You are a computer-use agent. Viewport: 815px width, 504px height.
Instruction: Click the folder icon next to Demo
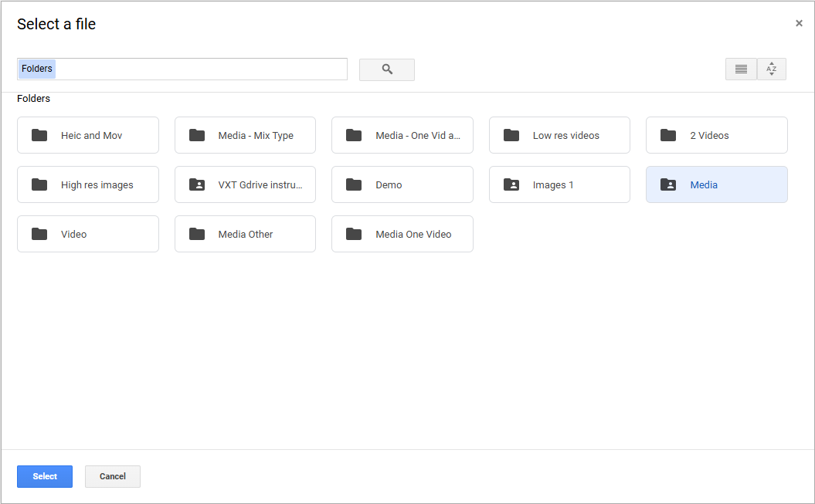tap(354, 185)
